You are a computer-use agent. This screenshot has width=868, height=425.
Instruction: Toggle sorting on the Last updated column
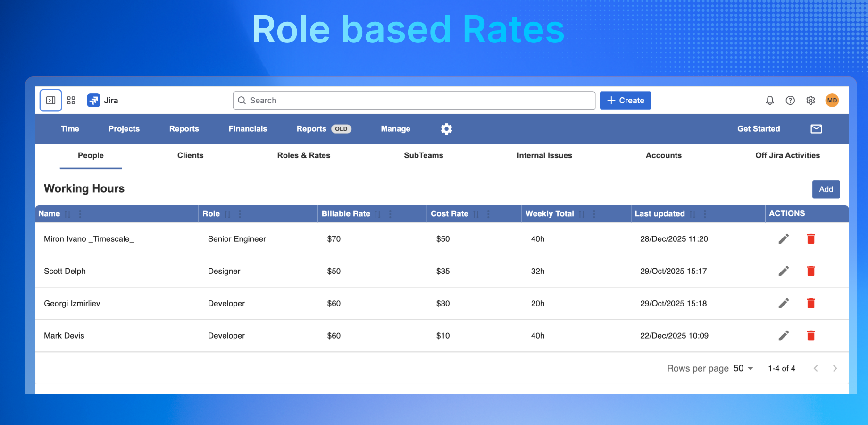[x=693, y=213]
